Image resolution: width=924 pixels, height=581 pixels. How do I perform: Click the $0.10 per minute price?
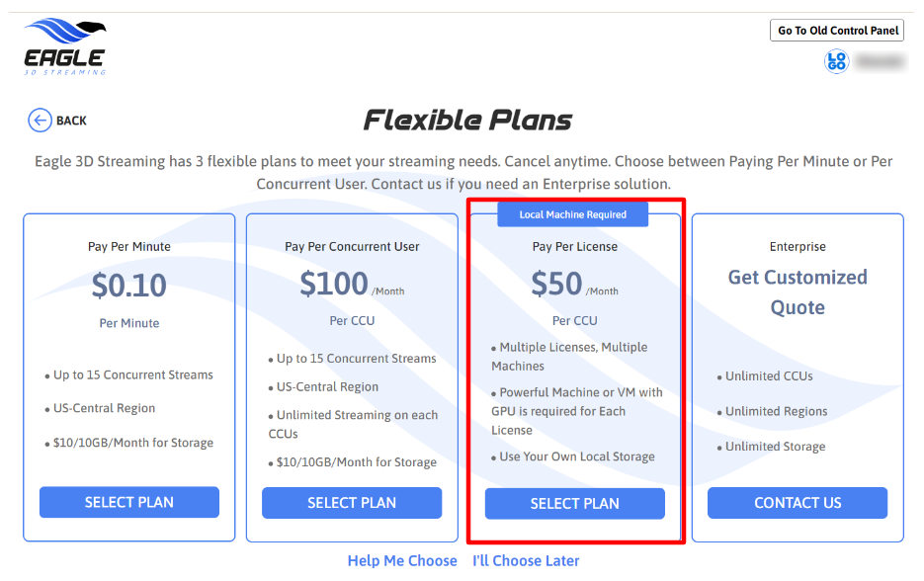(129, 286)
